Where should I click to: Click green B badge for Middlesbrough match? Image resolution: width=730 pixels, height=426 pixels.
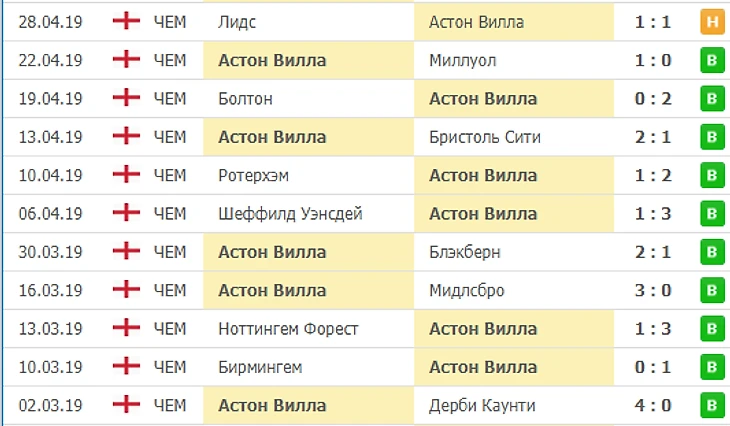pos(711,291)
